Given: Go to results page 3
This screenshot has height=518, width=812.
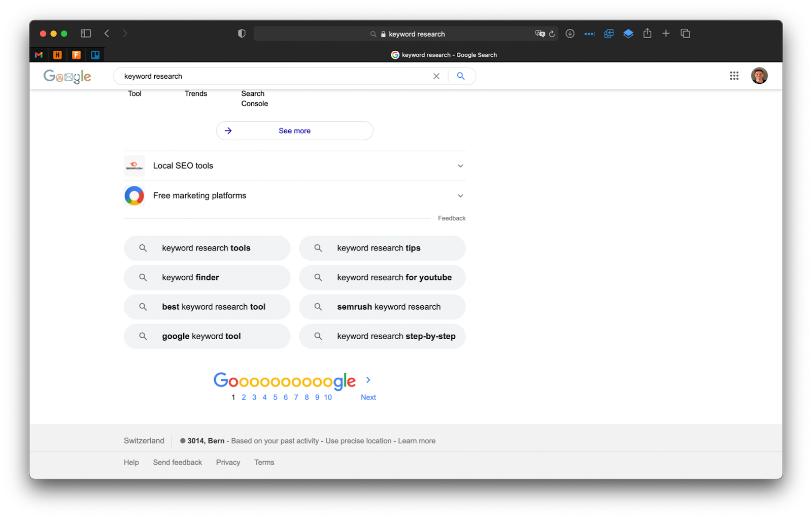Looking at the screenshot, I should (254, 397).
